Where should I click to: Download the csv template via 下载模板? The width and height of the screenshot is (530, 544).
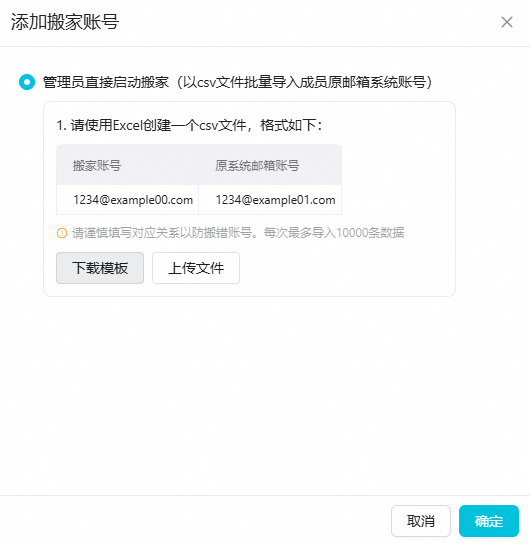tap(100, 268)
